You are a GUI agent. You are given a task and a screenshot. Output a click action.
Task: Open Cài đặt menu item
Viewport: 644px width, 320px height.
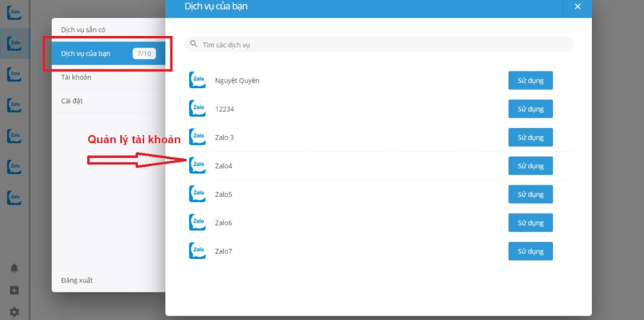tap(109, 101)
